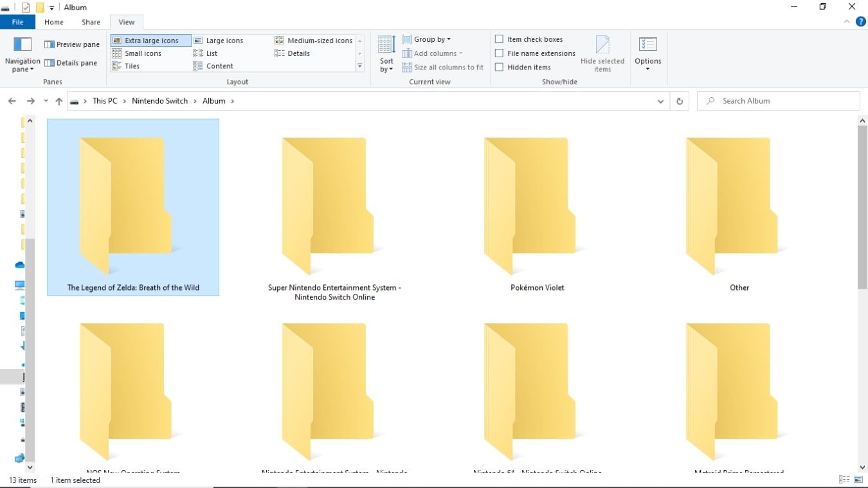The image size is (868, 488).
Task: Switch to Small icons layout
Action: 137,53
